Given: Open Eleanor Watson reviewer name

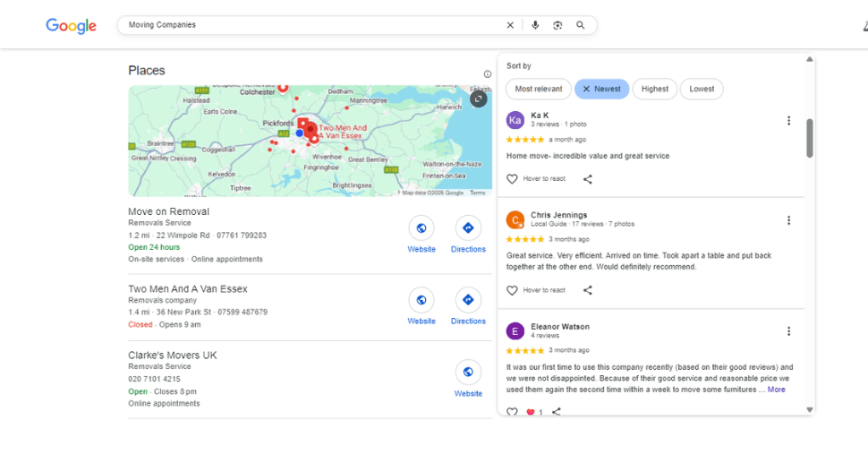Looking at the screenshot, I should [559, 327].
